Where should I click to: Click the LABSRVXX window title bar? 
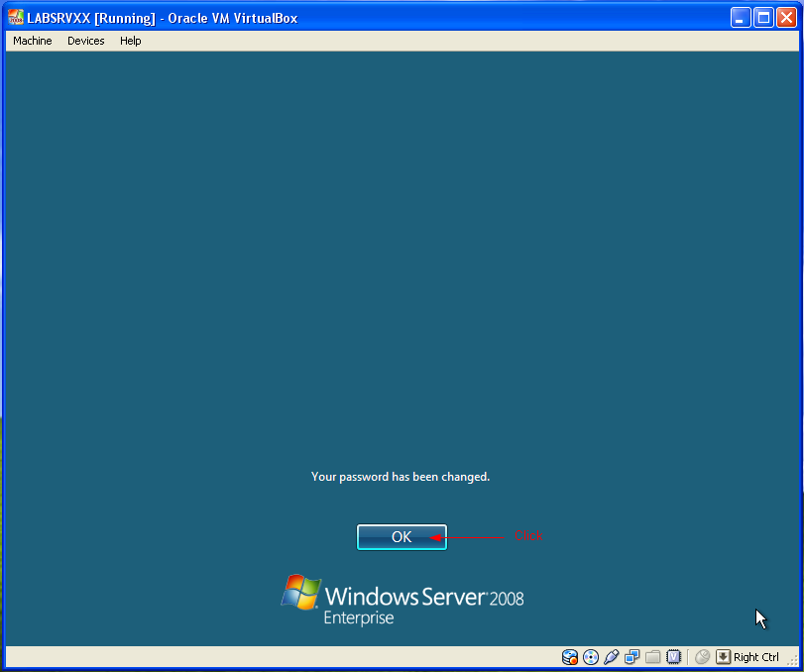coord(397,18)
